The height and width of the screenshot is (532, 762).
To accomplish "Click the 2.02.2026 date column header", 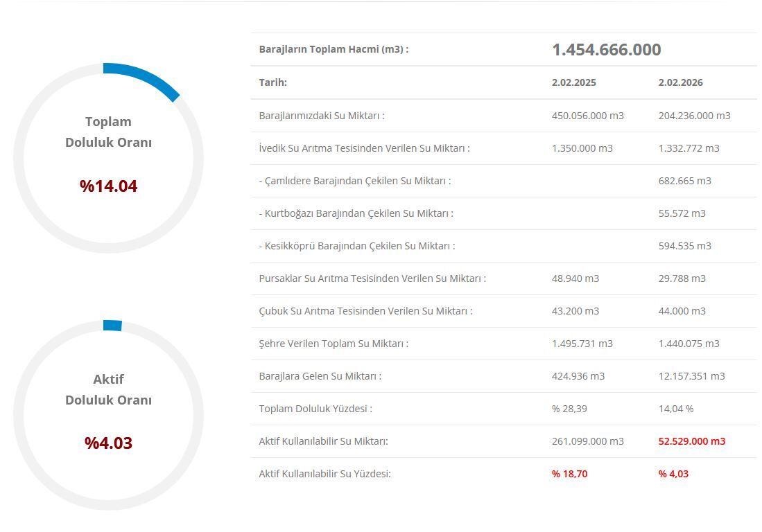I will coord(680,82).
